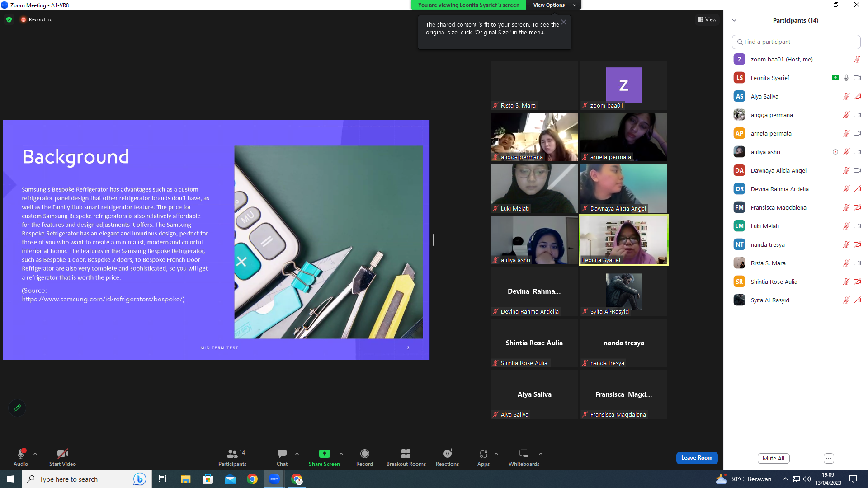Open File Explorer from the taskbar
Image resolution: width=868 pixels, height=488 pixels.
(x=186, y=479)
